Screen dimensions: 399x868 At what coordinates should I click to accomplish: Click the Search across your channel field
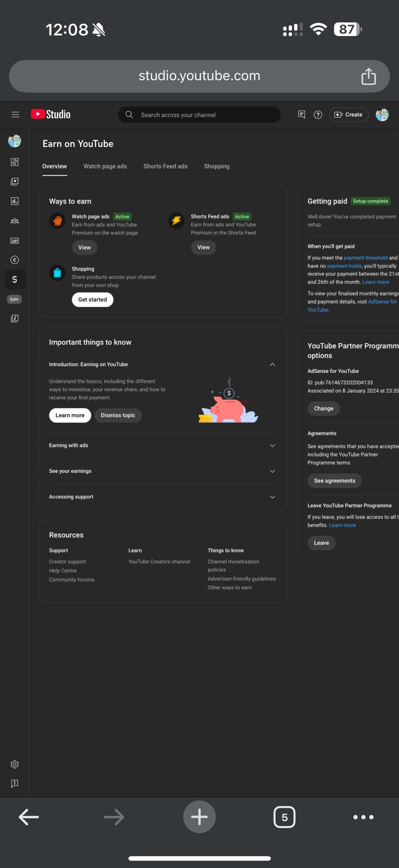coord(199,115)
